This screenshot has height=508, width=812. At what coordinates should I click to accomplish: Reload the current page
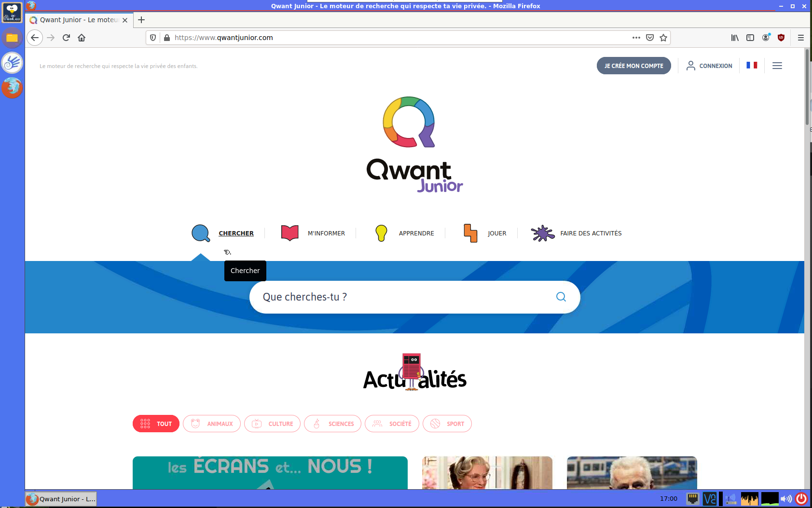tap(66, 38)
